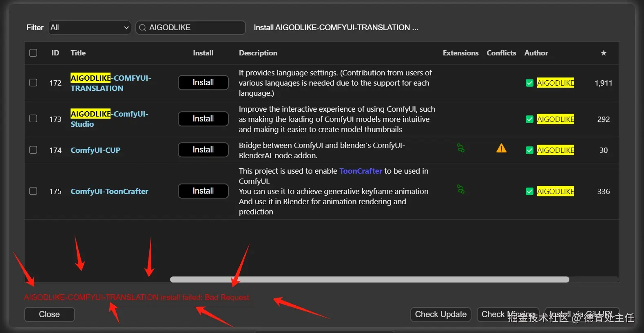Click extensions icon for ComfyUI-CUP
Image resolution: width=644 pixels, height=333 pixels.
[460, 148]
